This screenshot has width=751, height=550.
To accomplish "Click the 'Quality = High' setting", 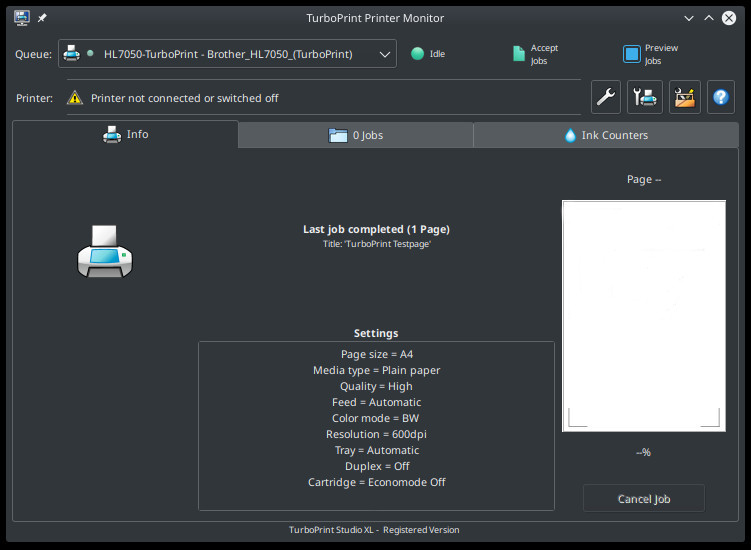I will (x=376, y=386).
